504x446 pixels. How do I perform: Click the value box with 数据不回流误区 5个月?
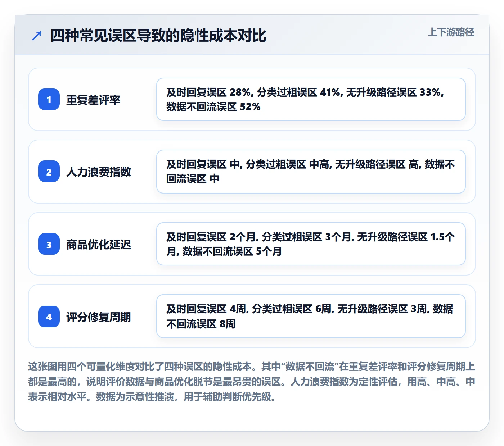[311, 244]
